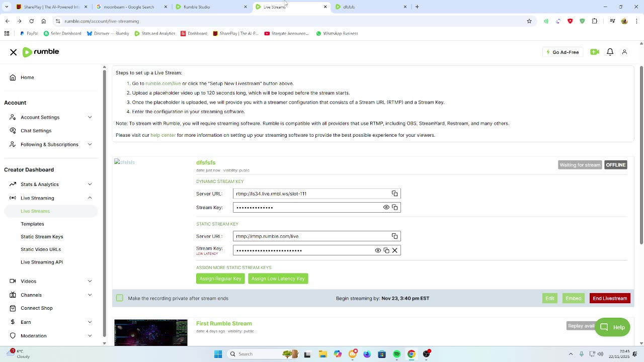Switch to the Rumble Studio tab
The image size is (644, 362).
(x=212, y=7)
